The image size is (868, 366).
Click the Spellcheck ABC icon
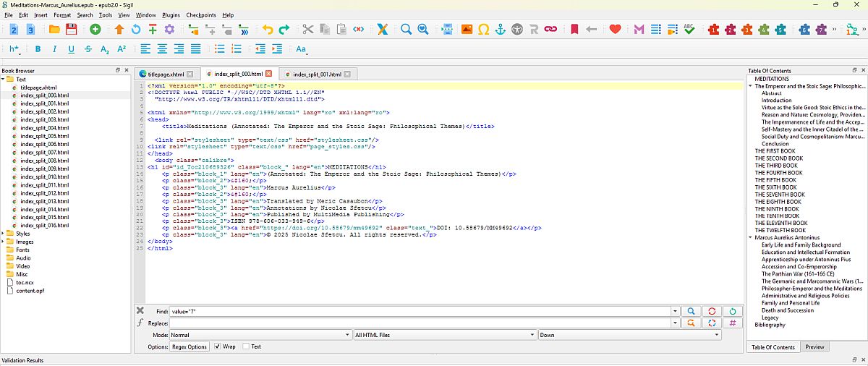(689, 30)
